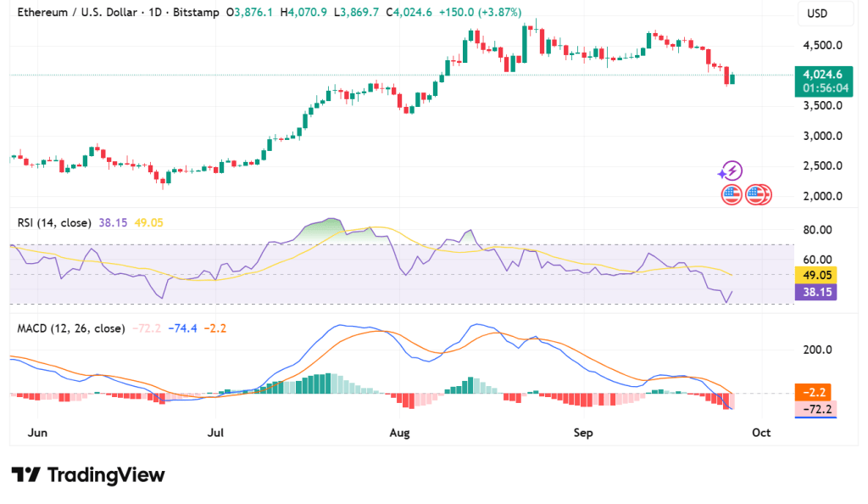Click the +150.0 (+3.87%) change text

[x=480, y=12]
